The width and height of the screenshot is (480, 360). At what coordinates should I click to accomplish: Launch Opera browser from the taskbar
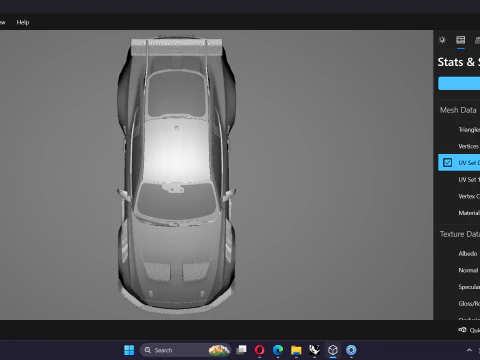(x=260, y=350)
